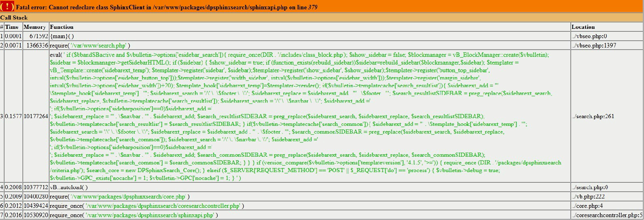Click the '../vbseo.php:0' location cell

tap(589, 36)
